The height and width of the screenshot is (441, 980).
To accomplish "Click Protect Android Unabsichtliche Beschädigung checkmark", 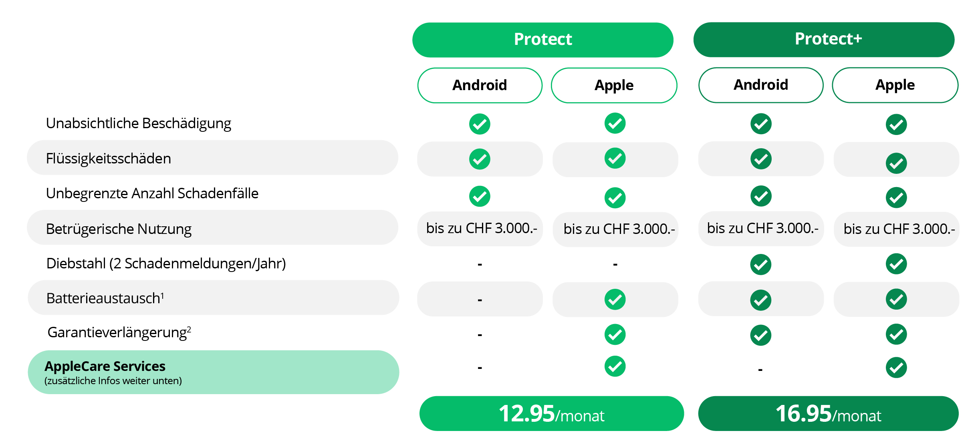I will point(480,124).
